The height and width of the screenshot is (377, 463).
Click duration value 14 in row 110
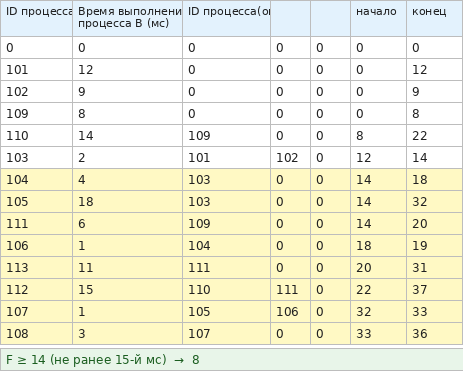pos(128,136)
